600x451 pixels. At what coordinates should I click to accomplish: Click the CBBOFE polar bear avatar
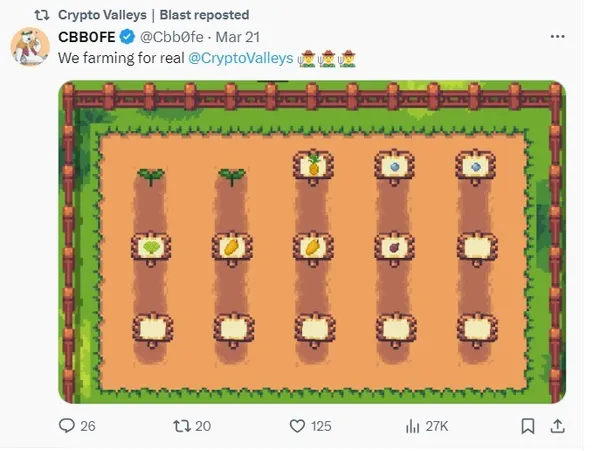tap(30, 47)
